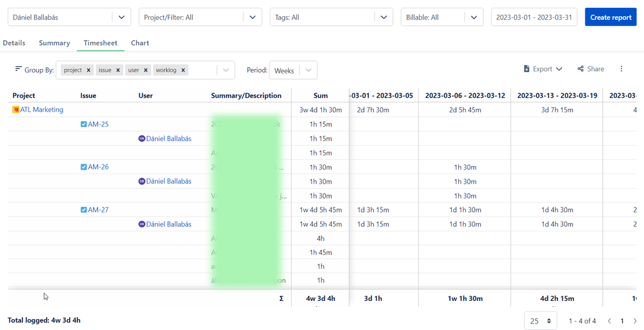Open the Tags: All dropdown
Image resolution: width=644 pixels, height=330 pixels.
[x=331, y=17]
